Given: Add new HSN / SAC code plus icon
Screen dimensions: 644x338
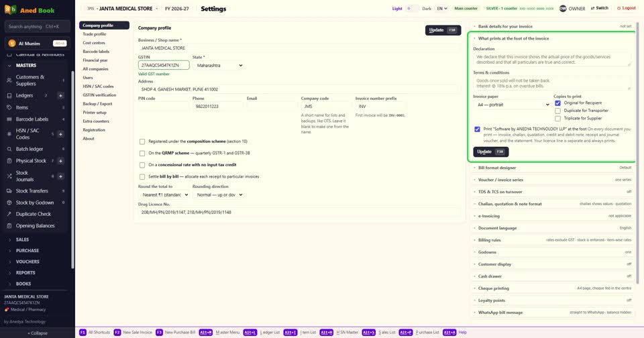Looking at the screenshot, I should [60, 134].
